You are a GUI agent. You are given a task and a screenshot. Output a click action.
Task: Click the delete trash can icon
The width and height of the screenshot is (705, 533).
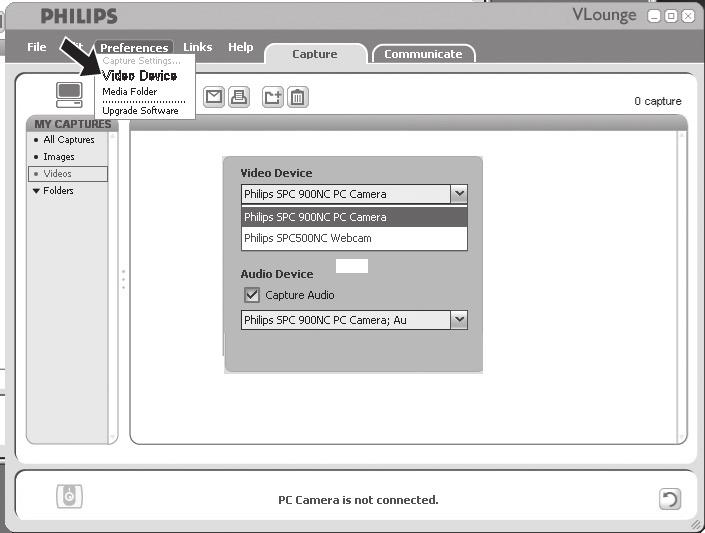coord(298,97)
